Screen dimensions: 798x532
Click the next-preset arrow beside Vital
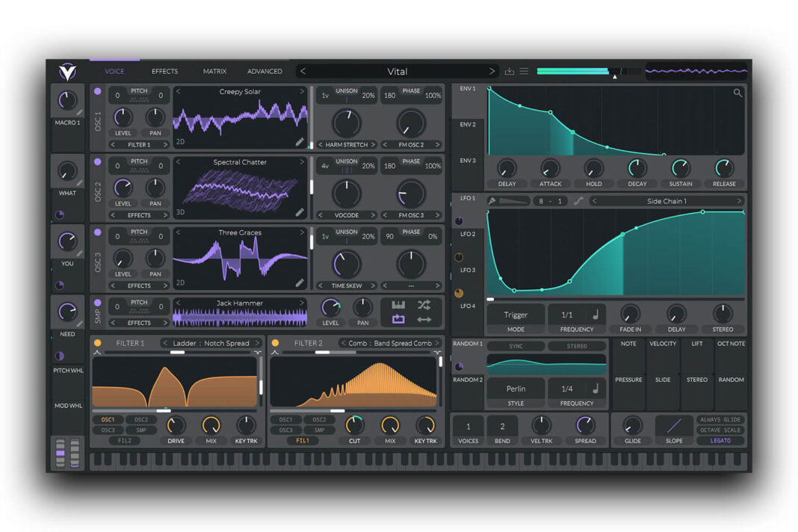pos(492,71)
